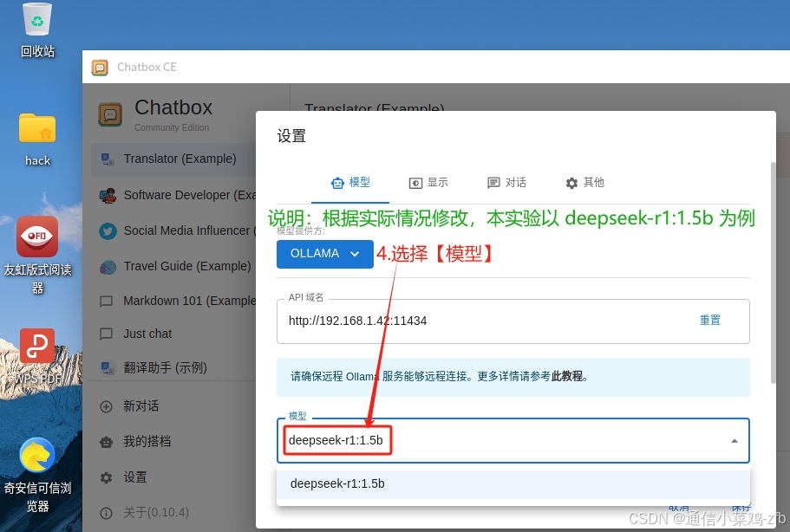Switch to 其他 settings tab
This screenshot has width=790, height=532.
(584, 183)
